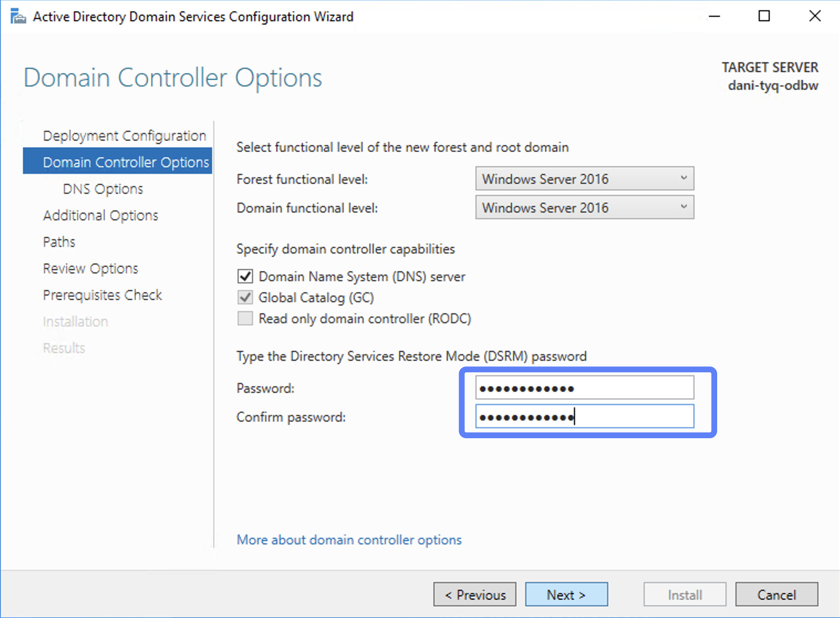
Task: Click the DSRM Password field
Action: tap(584, 387)
